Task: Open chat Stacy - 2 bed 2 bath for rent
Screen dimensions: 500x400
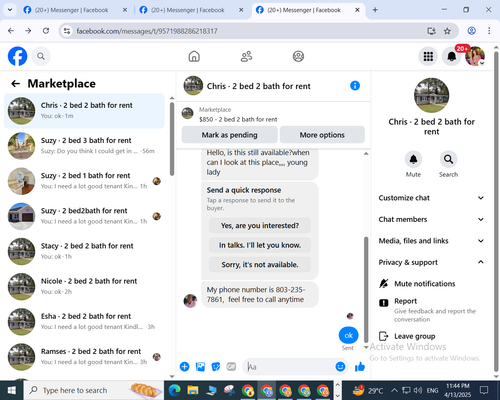Action: (x=84, y=251)
